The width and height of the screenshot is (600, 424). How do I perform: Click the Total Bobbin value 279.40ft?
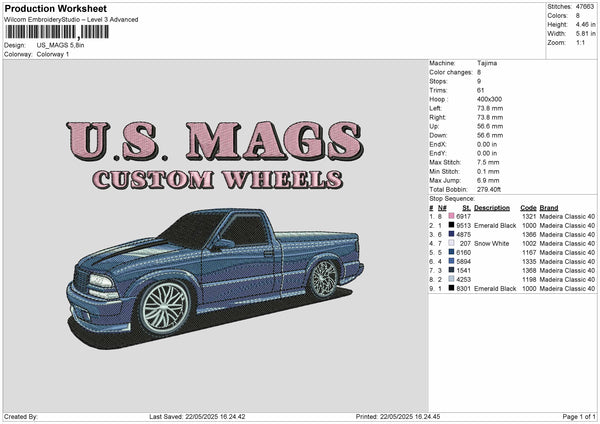click(489, 189)
